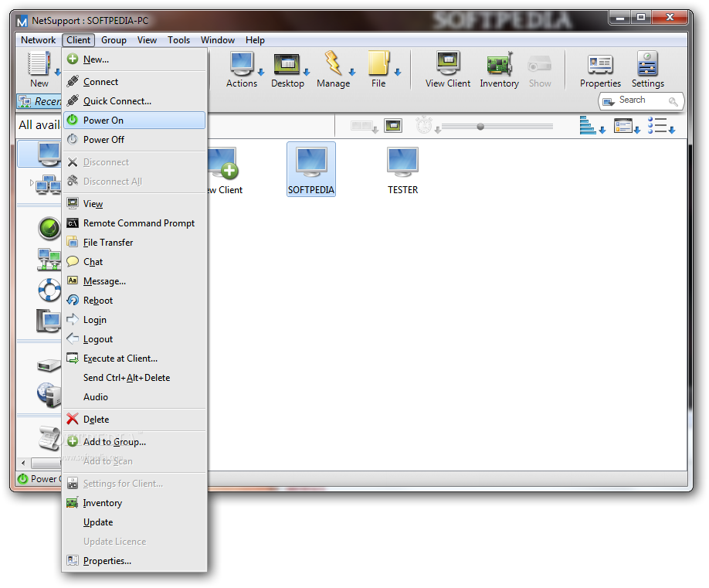
Task: Click the drive device sidebar icon
Action: click(x=49, y=365)
